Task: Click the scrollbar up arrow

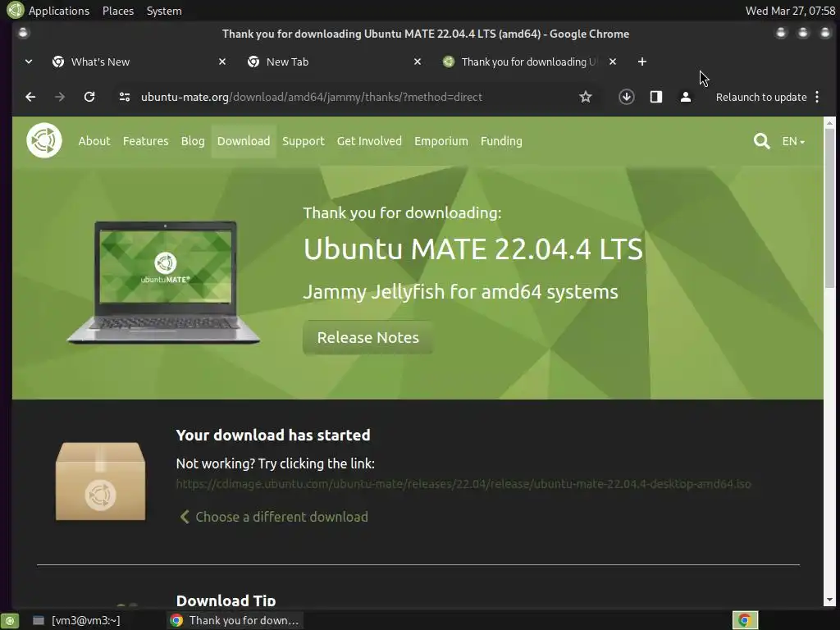Action: [x=830, y=123]
